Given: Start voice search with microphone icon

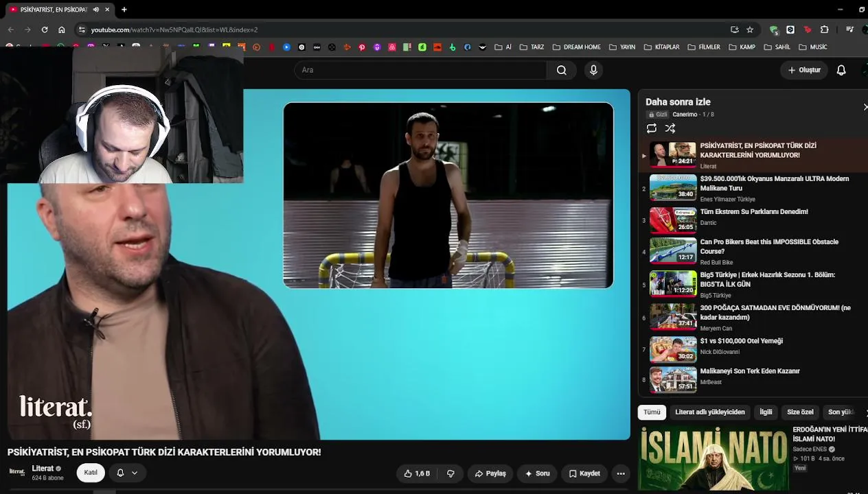Looking at the screenshot, I should coord(593,70).
